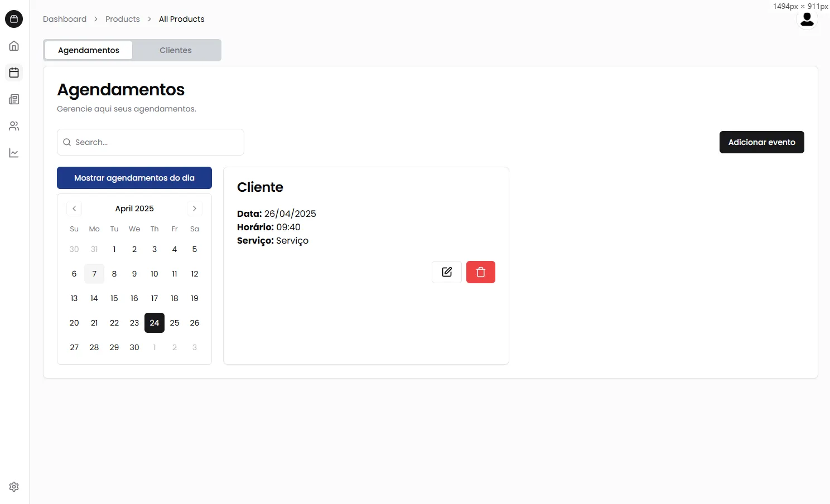The height and width of the screenshot is (504, 830).
Task: Edit the Cliente appointment with pencil icon
Action: coord(447,272)
